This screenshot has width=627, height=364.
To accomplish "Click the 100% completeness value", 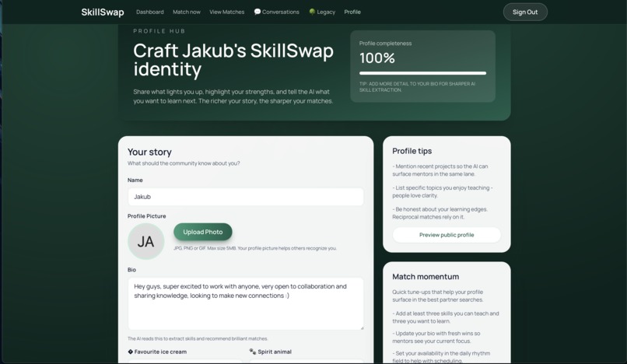I will [x=377, y=58].
